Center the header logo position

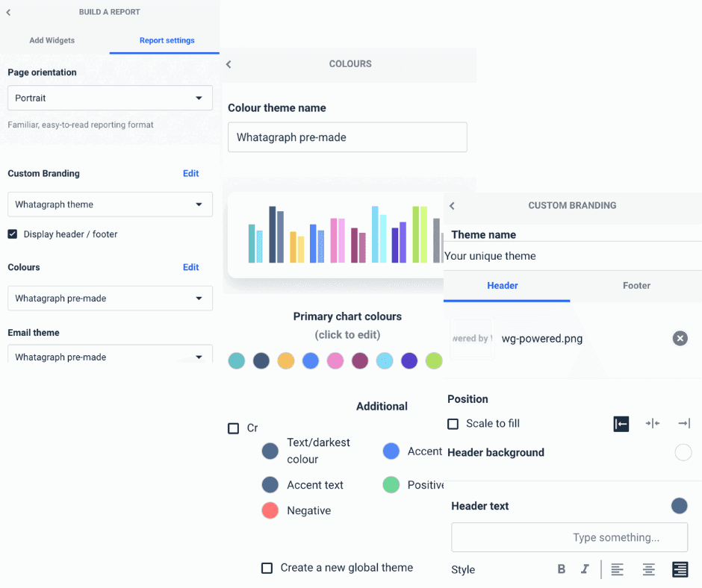652,423
